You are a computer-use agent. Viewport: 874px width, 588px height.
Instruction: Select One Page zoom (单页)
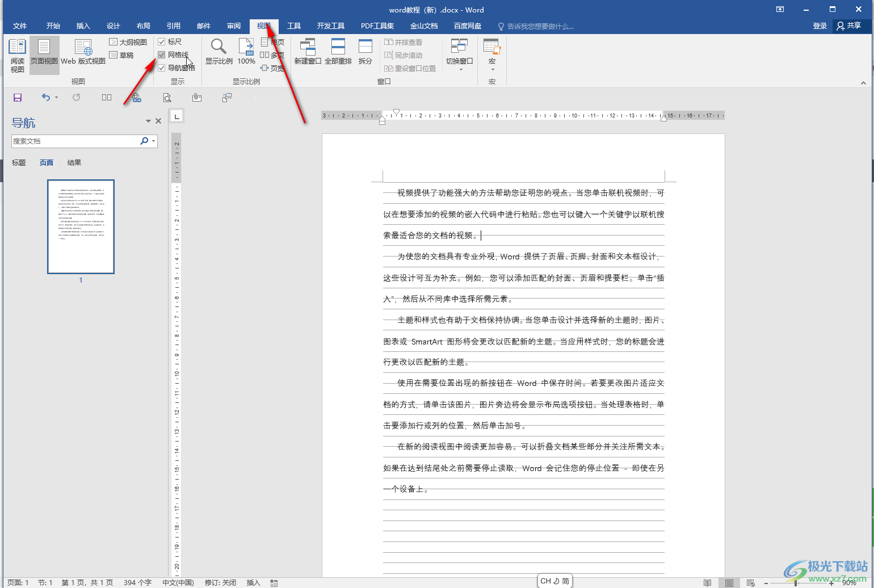[x=272, y=42]
